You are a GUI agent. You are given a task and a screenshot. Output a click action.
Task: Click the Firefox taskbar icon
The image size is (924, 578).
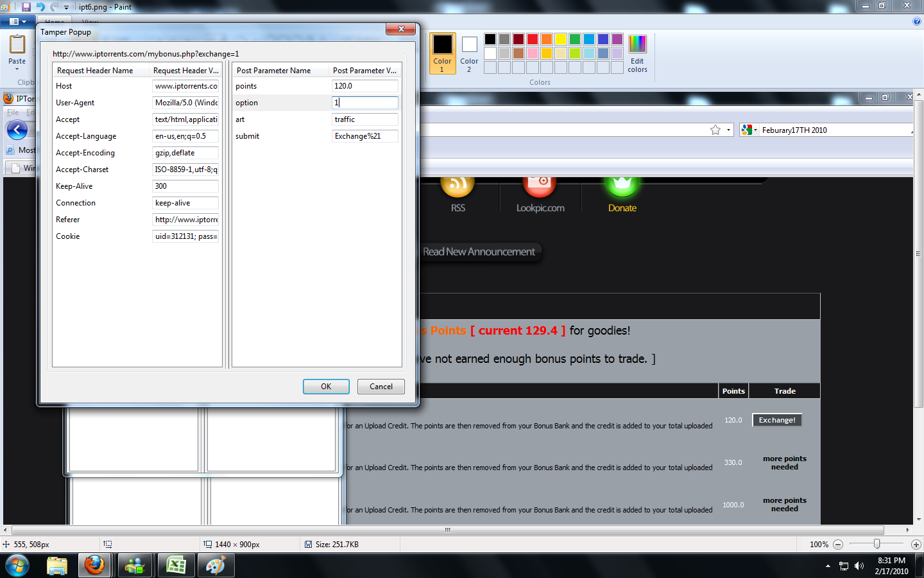(x=94, y=565)
